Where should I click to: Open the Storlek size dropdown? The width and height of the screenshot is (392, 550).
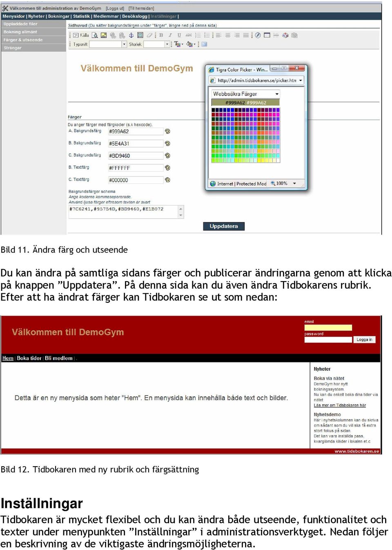pyautogui.click(x=167, y=44)
